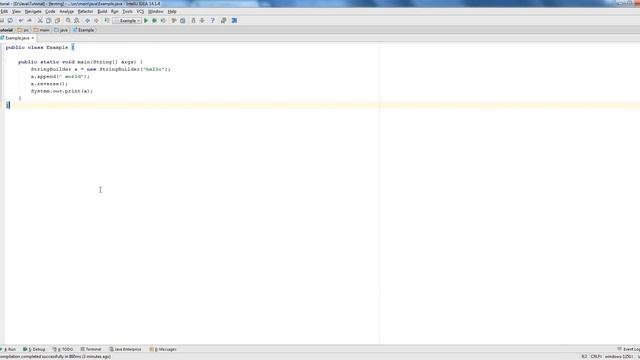640x360 pixels.
Task: Click the StringBuilder a = new StringBuilder line
Action: (101, 69)
